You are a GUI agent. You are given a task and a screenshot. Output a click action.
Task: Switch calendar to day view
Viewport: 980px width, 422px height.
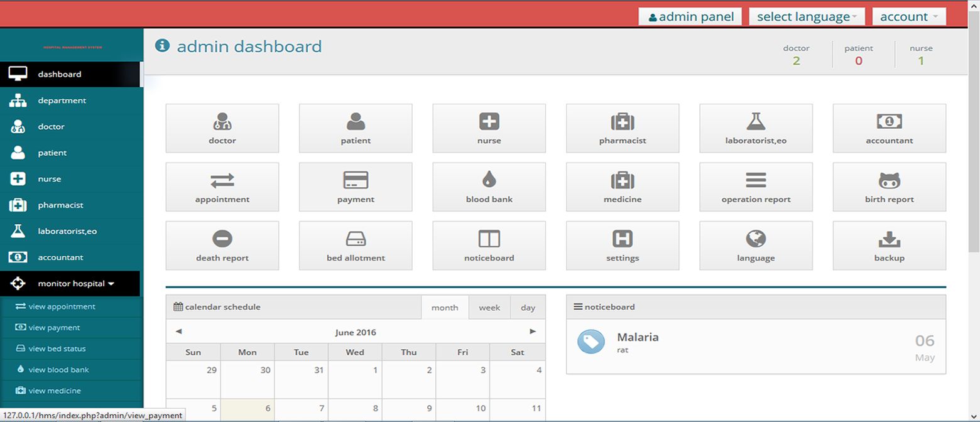(x=528, y=308)
